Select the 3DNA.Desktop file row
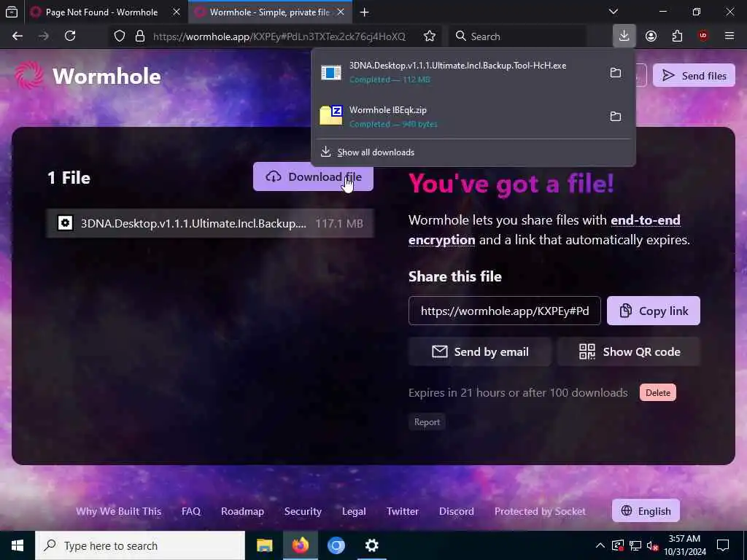Image resolution: width=747 pixels, height=560 pixels. pos(210,223)
